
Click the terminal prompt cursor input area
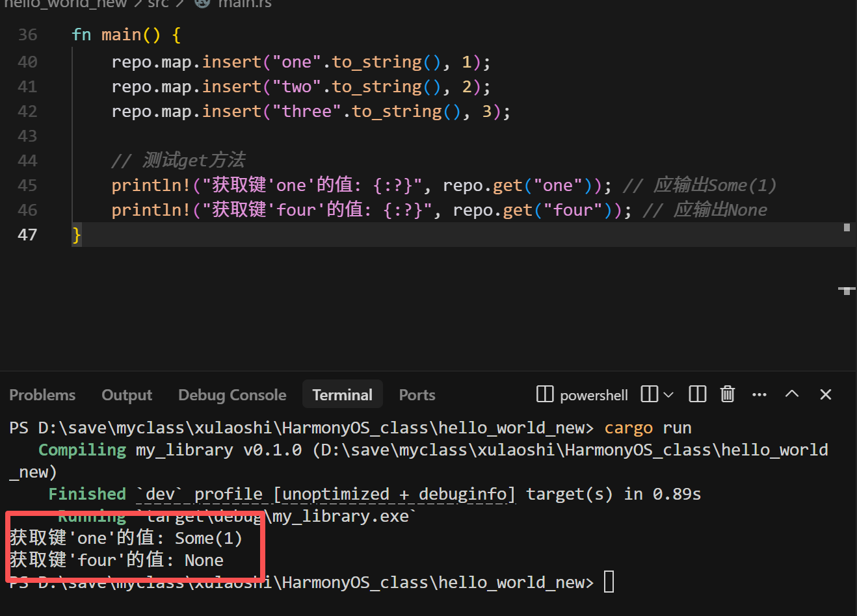609,582
